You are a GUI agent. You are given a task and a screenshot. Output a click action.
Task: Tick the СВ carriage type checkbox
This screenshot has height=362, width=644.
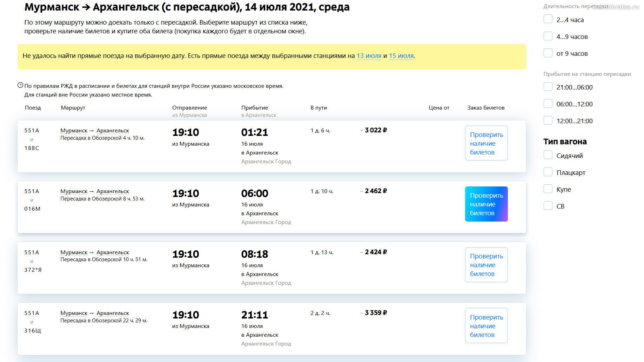coord(548,206)
